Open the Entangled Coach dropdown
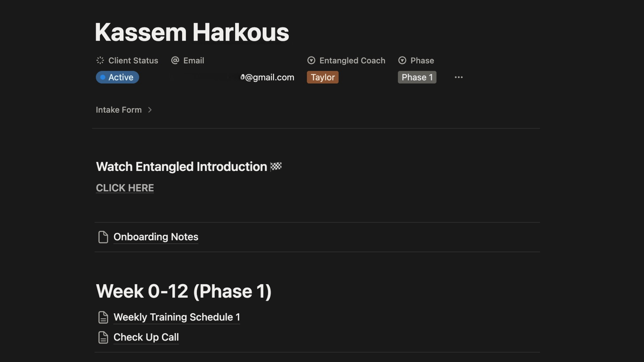The image size is (644, 362). pyautogui.click(x=351, y=60)
